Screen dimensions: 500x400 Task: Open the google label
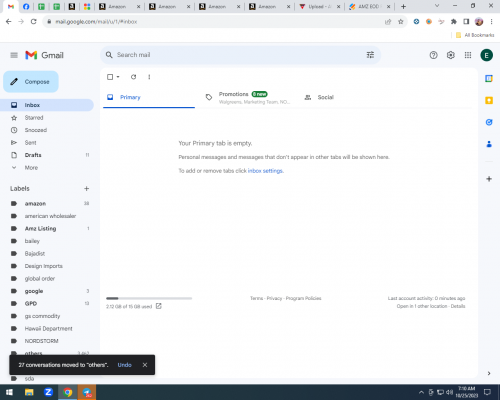coord(47,291)
